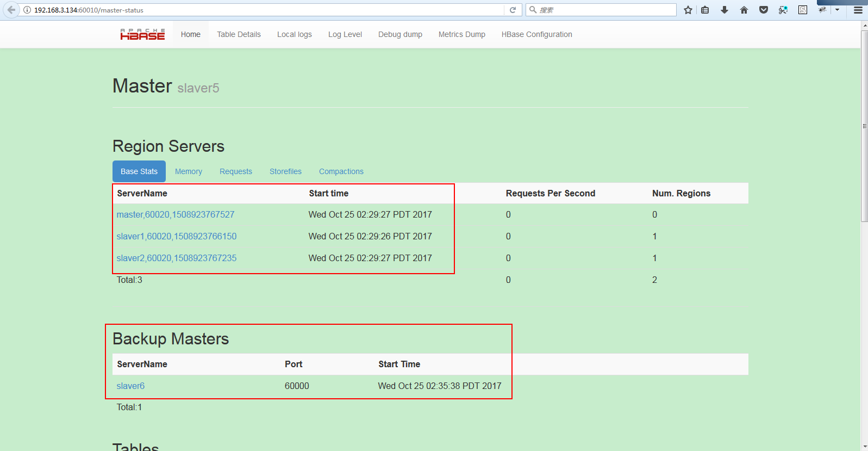868x451 pixels.
Task: Reload the page with the refresh icon
Action: pos(513,10)
